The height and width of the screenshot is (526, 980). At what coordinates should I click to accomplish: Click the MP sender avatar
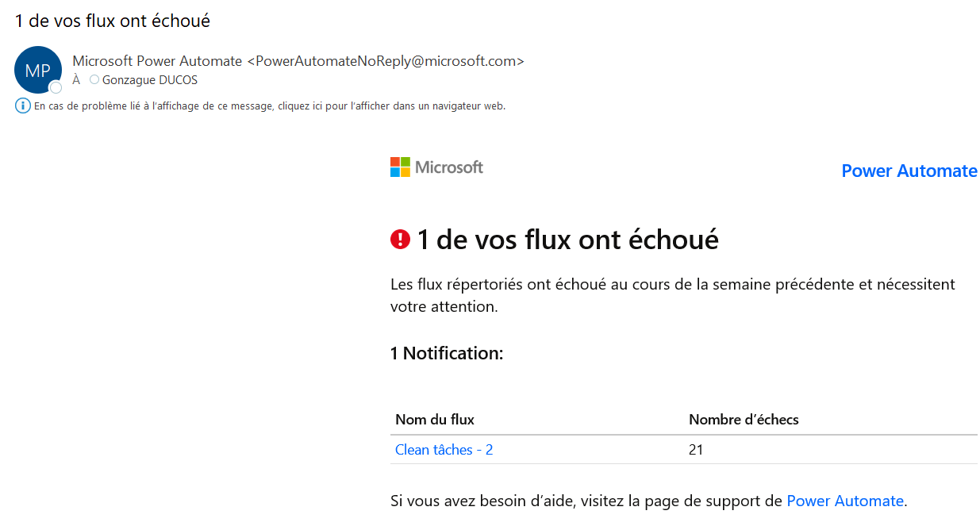tap(38, 70)
